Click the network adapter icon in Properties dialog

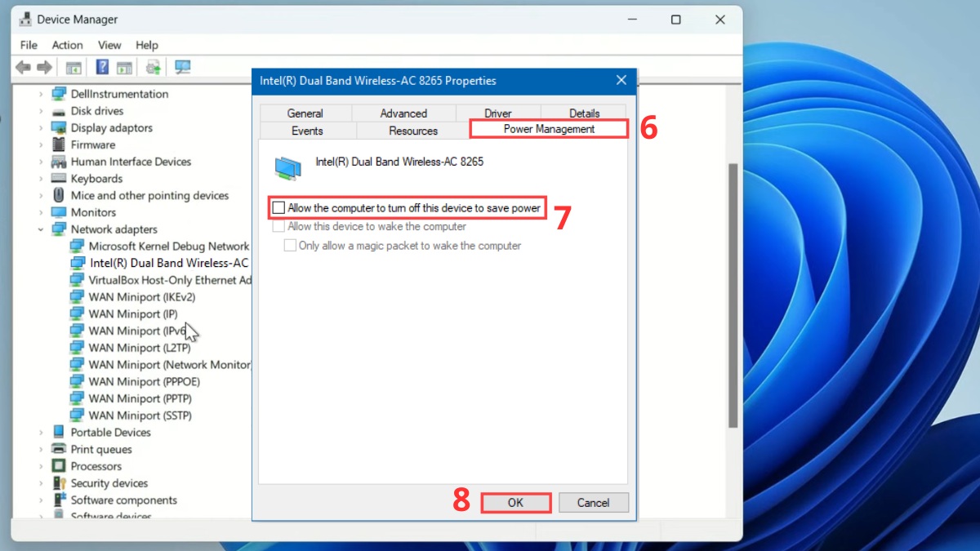click(287, 167)
